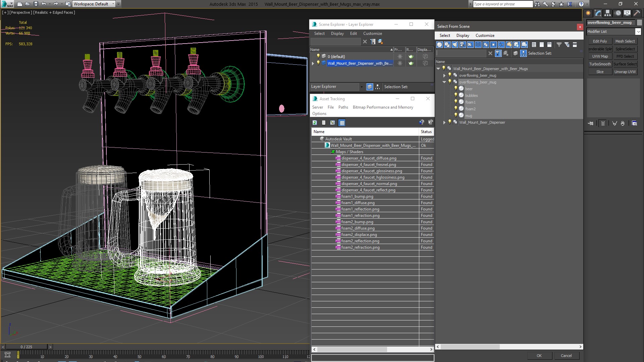Toggle Display Lights filter in Select From Scene
Viewport: 644px width, 362px height.
pos(455,45)
